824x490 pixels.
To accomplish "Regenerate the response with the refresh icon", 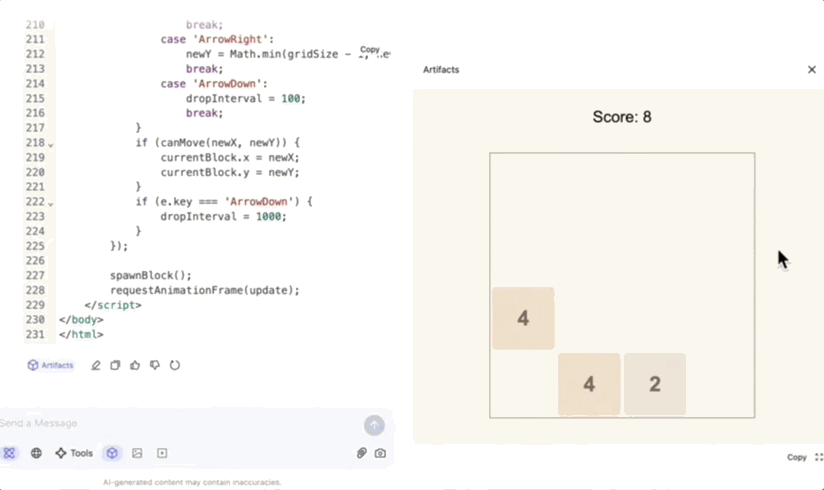I will 175,365.
